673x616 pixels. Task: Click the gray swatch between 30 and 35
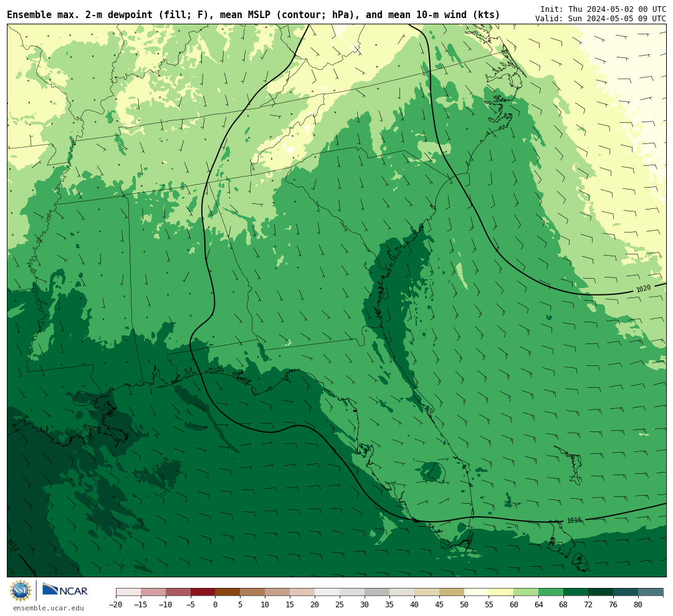377,592
